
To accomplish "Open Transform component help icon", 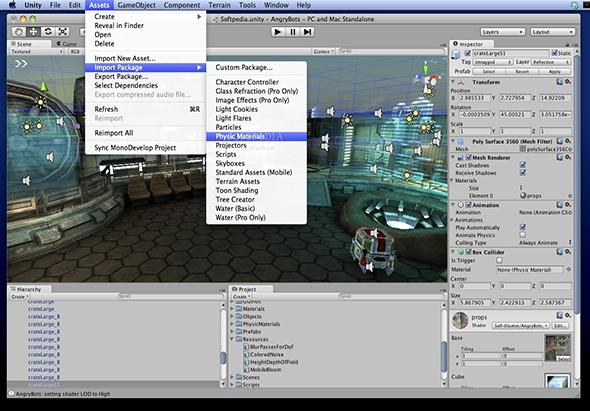I will click(x=560, y=82).
